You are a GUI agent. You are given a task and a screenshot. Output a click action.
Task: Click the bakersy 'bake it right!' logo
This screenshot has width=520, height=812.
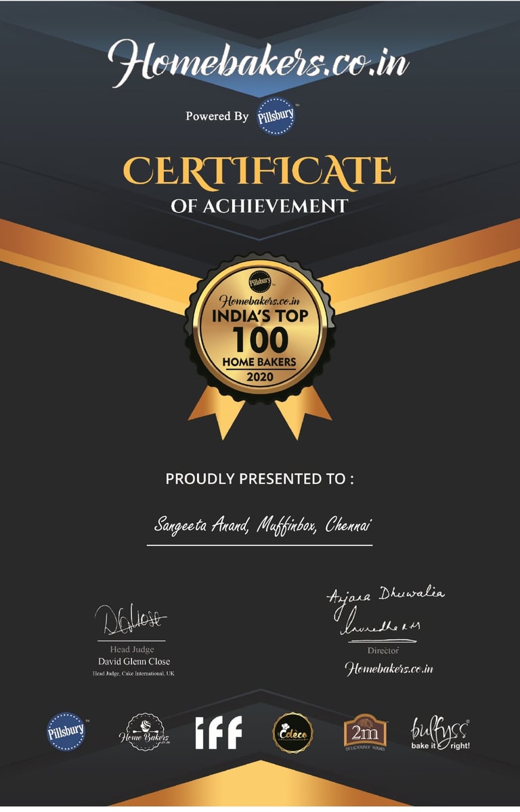(441, 733)
